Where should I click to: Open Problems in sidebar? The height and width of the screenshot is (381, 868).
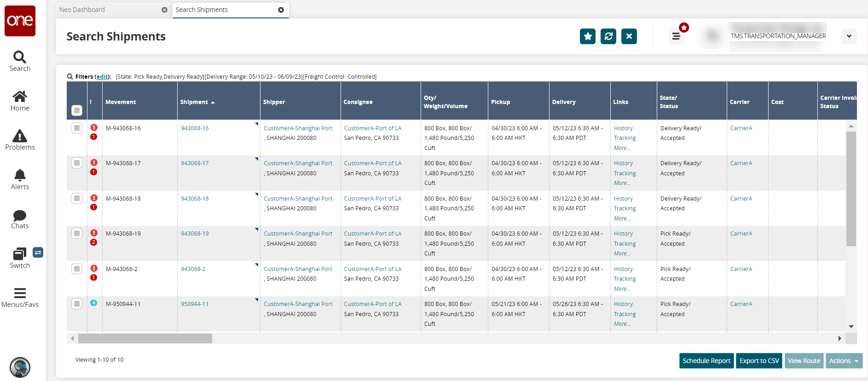pos(20,140)
